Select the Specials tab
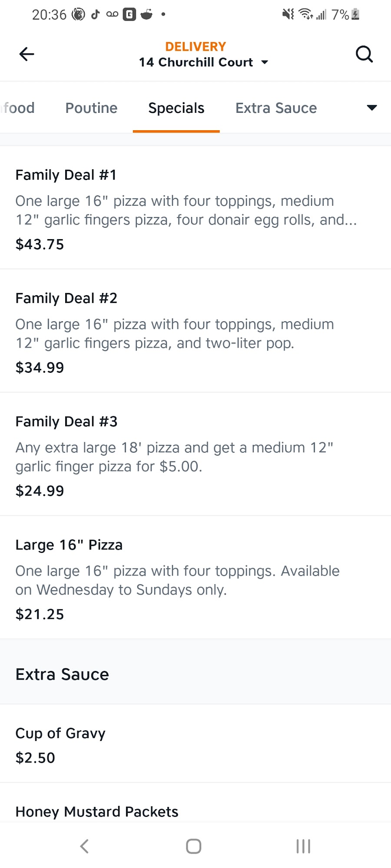The height and width of the screenshot is (868, 391). (176, 108)
